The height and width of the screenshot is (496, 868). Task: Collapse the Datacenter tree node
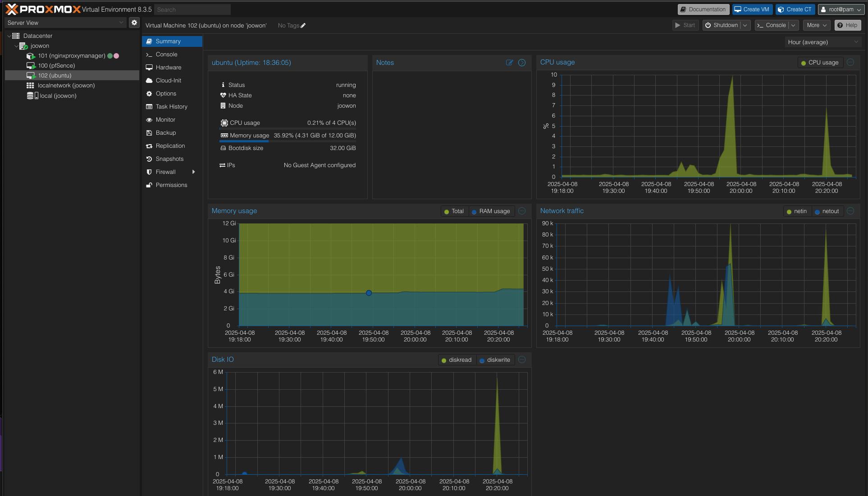coord(9,36)
